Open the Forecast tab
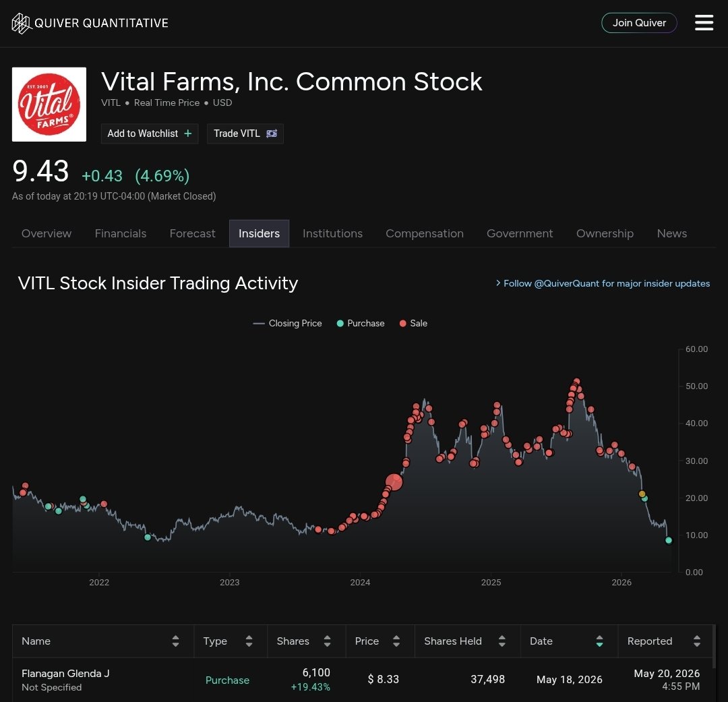Viewport: 728px width, 702px height. point(193,234)
